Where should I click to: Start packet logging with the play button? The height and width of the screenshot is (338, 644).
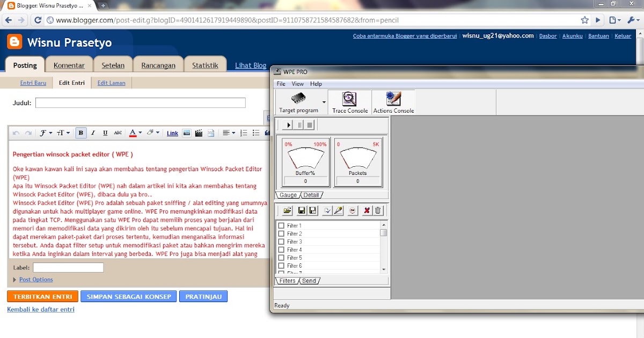pyautogui.click(x=288, y=124)
